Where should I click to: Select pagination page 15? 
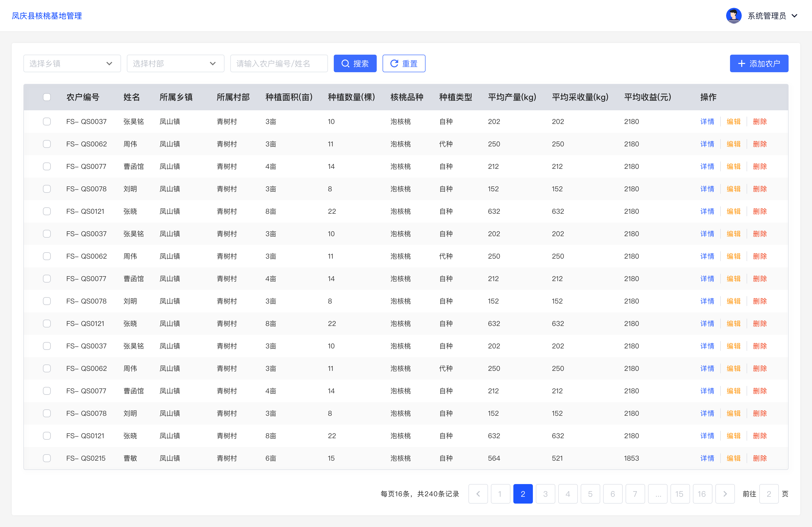tap(680, 494)
